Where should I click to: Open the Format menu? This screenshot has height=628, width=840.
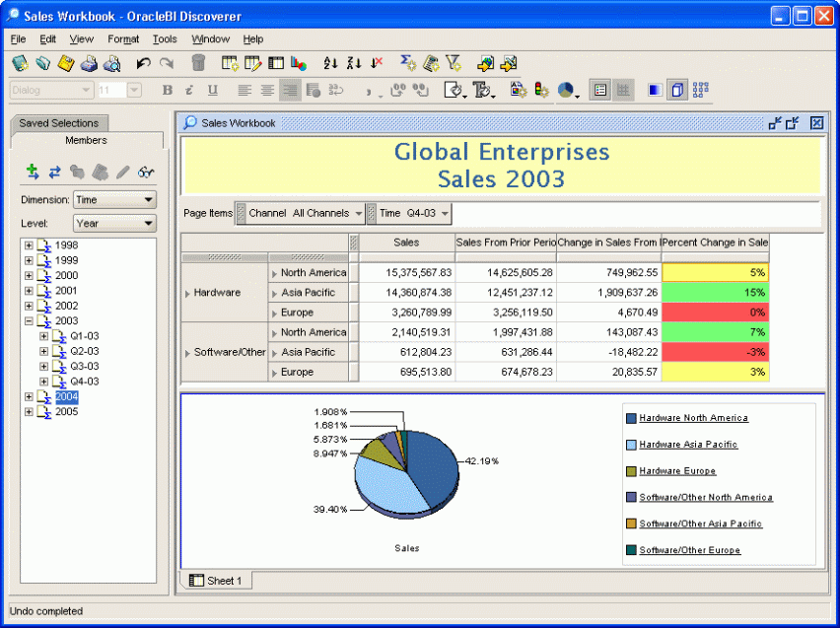pyautogui.click(x=123, y=39)
